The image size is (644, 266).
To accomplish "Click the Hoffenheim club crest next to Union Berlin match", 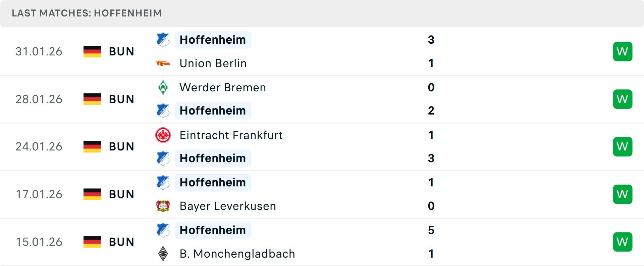I will pos(163,40).
